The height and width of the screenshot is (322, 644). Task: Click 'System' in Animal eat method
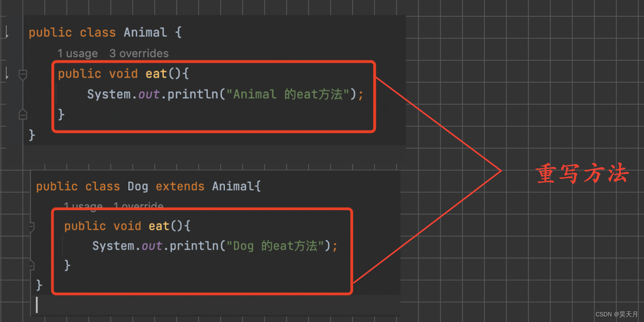click(109, 94)
